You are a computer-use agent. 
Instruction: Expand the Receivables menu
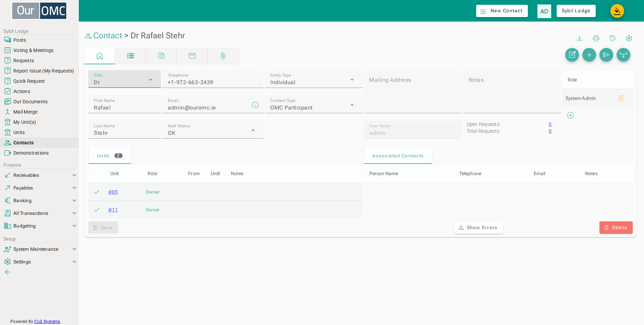point(39,175)
